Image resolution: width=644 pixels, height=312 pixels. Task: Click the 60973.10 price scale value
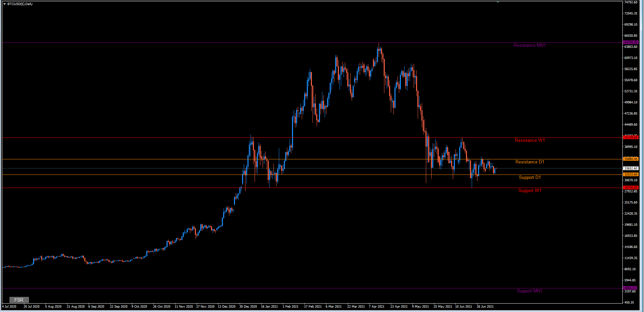pos(631,58)
